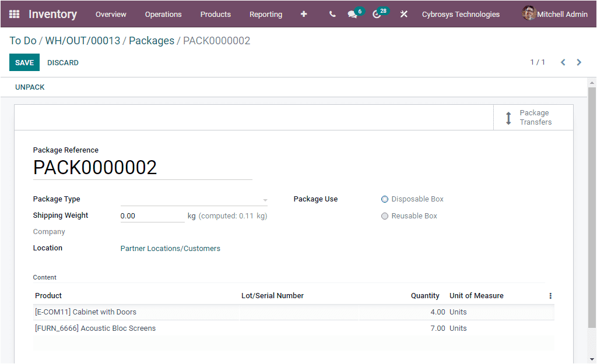Edit the Shipping Weight field
597x364 pixels.
pyautogui.click(x=151, y=215)
